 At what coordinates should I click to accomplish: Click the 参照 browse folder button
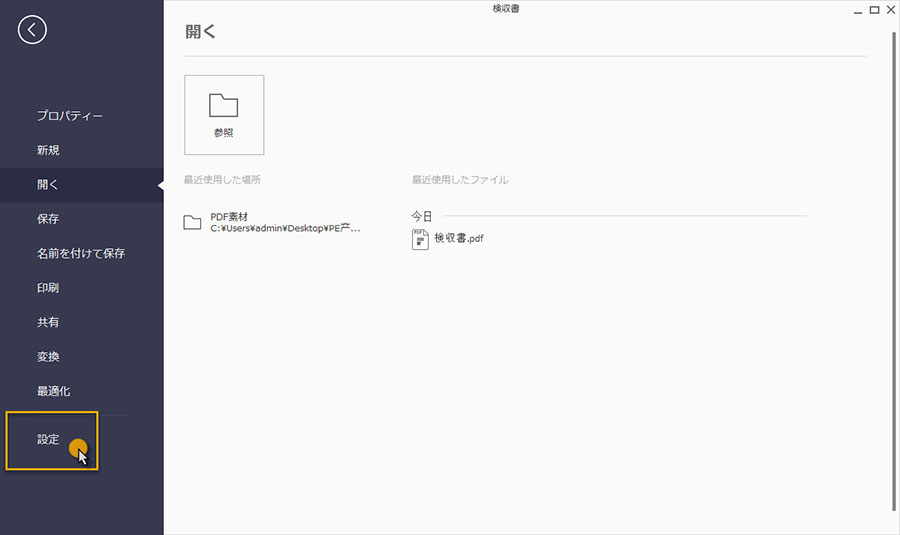coord(224,115)
